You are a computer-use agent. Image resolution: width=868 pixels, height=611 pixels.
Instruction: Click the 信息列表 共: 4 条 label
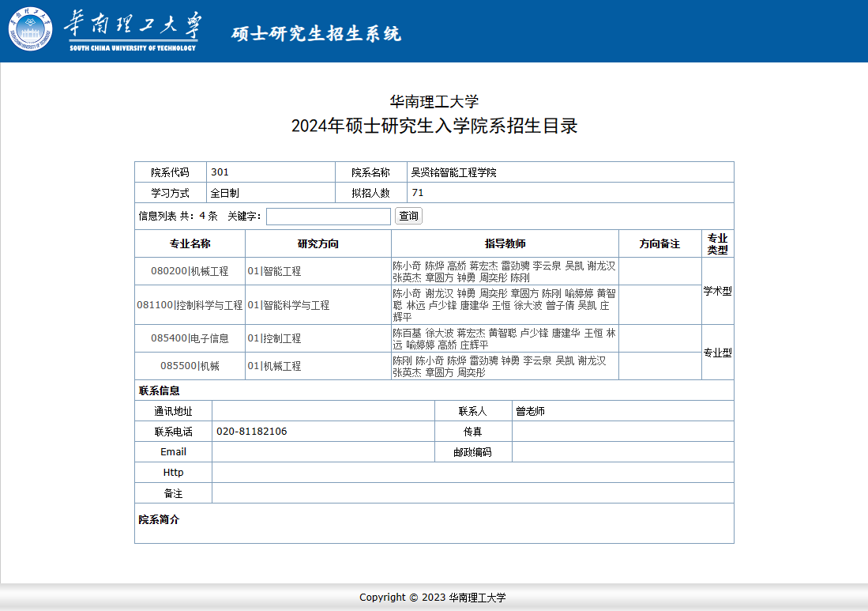point(178,216)
